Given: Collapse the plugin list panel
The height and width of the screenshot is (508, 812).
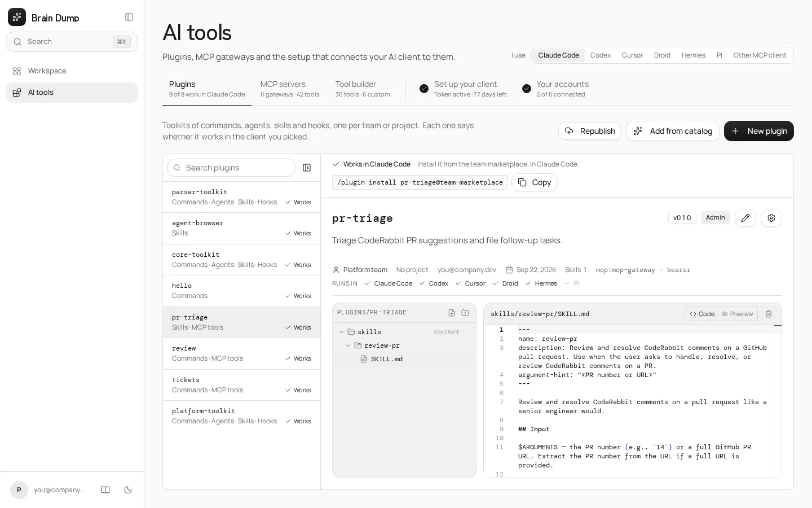Looking at the screenshot, I should (x=307, y=168).
